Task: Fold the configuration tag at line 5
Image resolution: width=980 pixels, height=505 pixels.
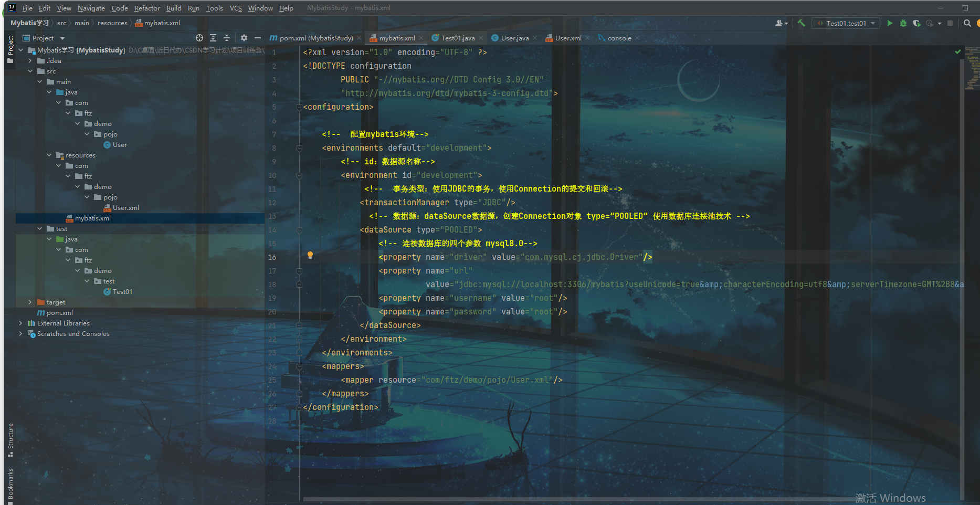Action: [299, 107]
